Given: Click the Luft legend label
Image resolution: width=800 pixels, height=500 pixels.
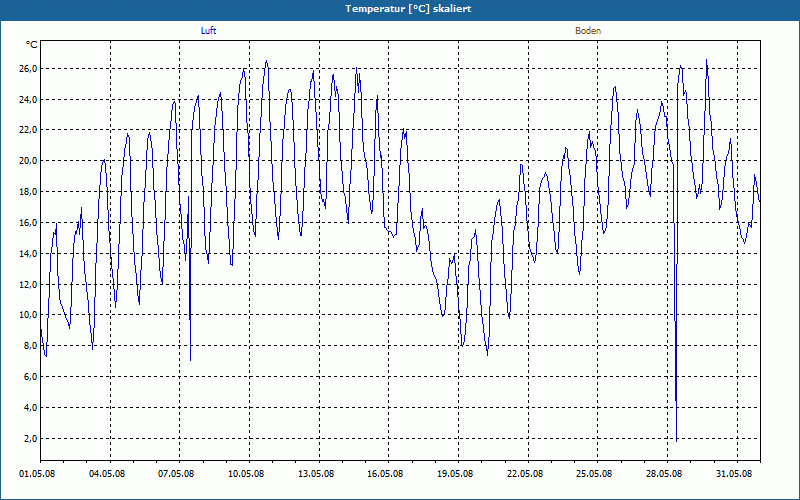Looking at the screenshot, I should click(x=208, y=31).
